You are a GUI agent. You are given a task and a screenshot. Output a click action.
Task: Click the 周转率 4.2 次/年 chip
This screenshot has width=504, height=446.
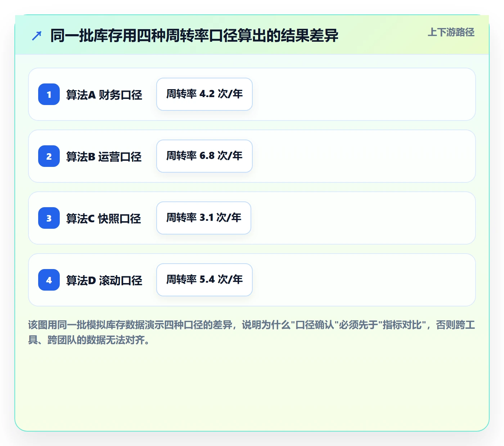(204, 94)
